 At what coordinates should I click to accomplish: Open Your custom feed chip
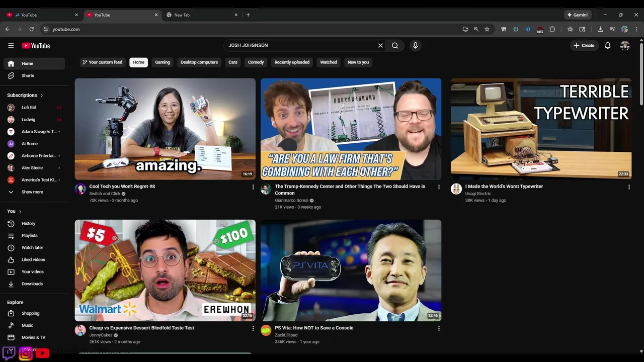coord(103,62)
